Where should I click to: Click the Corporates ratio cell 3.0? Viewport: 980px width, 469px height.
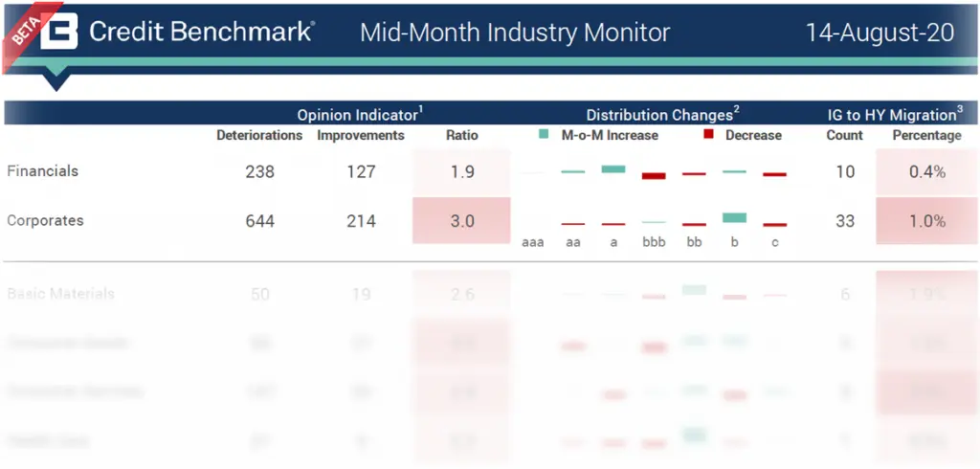pyautogui.click(x=462, y=221)
